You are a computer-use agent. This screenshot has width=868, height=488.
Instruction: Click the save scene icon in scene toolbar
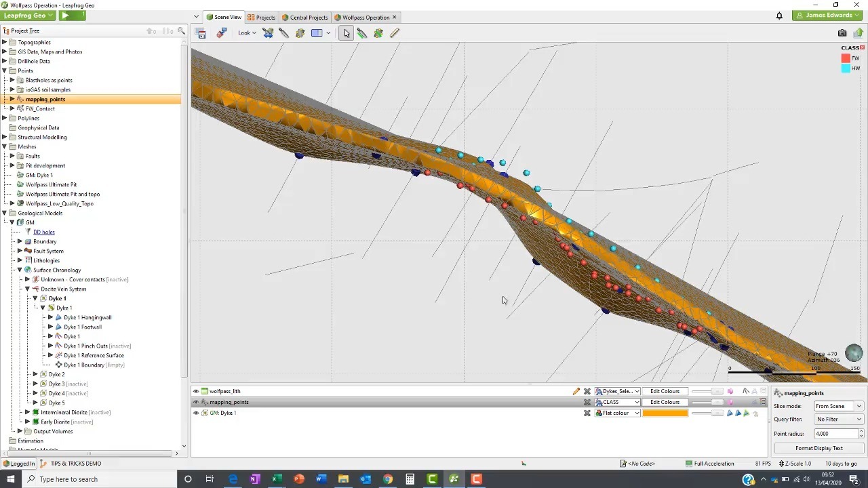tap(201, 33)
